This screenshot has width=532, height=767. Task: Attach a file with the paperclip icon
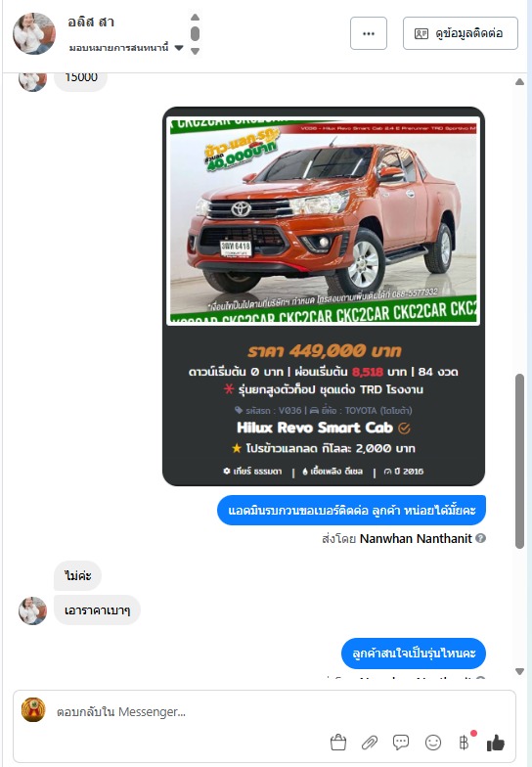click(370, 743)
